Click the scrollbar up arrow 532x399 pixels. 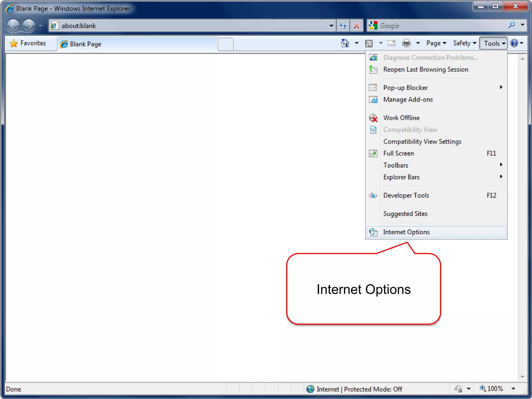click(x=522, y=59)
